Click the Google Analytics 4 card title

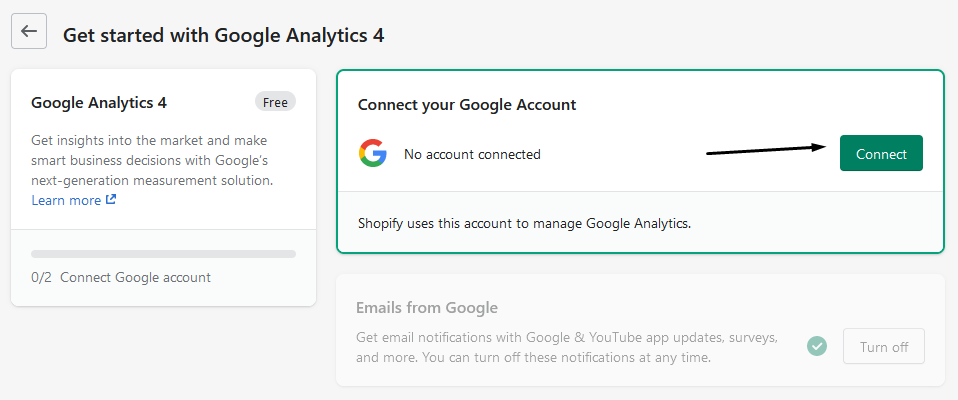[99, 102]
